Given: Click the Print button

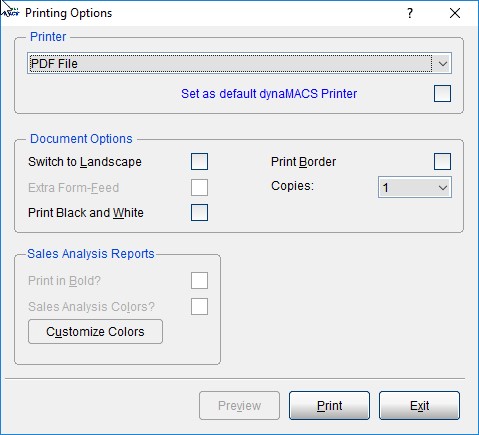Looking at the screenshot, I should pos(329,406).
